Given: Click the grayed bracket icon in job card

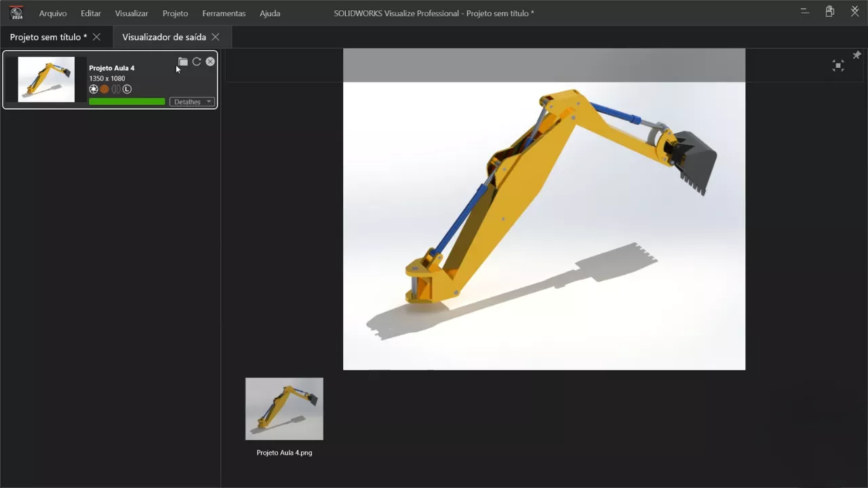Looking at the screenshot, I should coord(116,89).
